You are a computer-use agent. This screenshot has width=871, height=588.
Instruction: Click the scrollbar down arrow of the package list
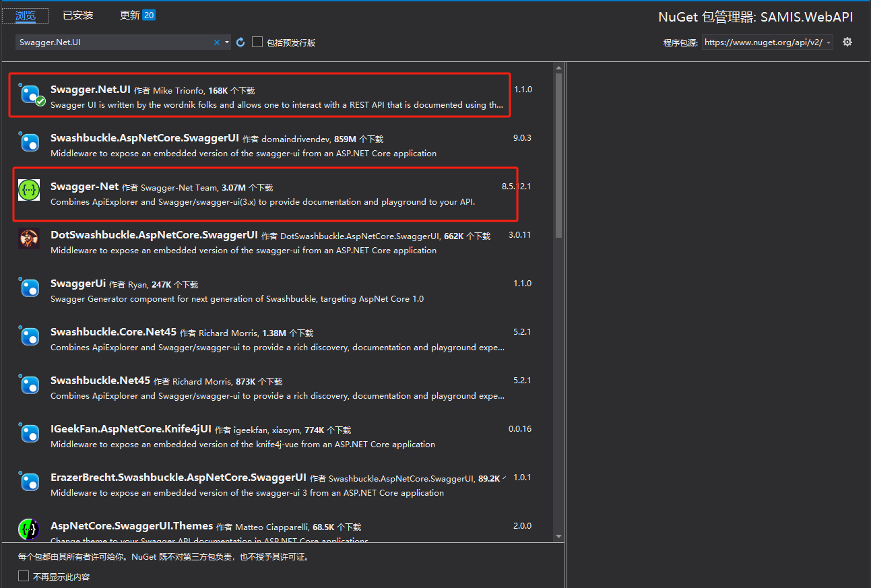(558, 536)
